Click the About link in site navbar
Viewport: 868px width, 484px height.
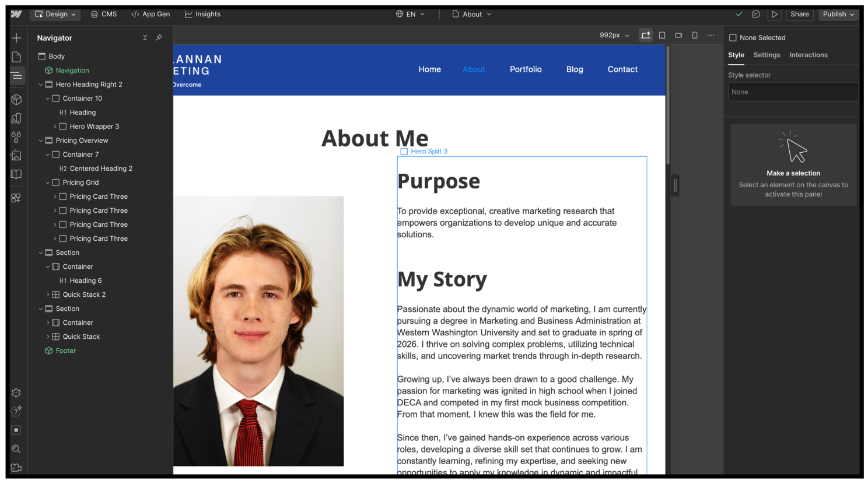click(x=474, y=69)
